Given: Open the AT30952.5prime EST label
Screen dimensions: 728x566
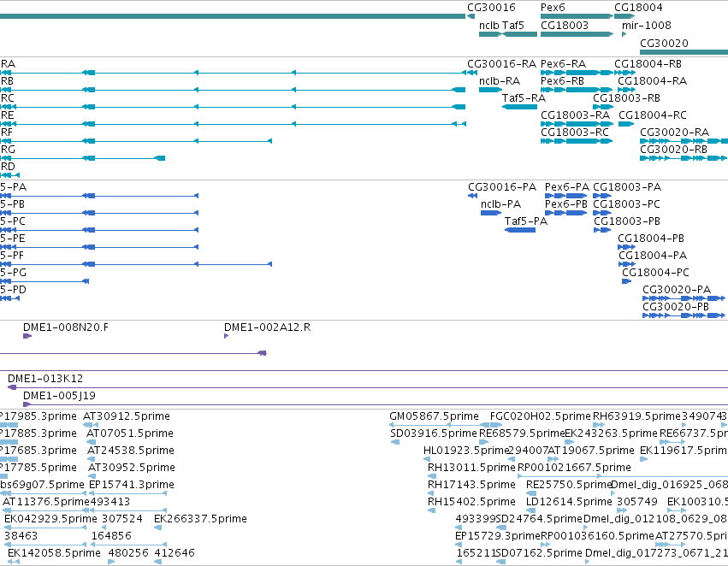Looking at the screenshot, I should click(x=132, y=468).
